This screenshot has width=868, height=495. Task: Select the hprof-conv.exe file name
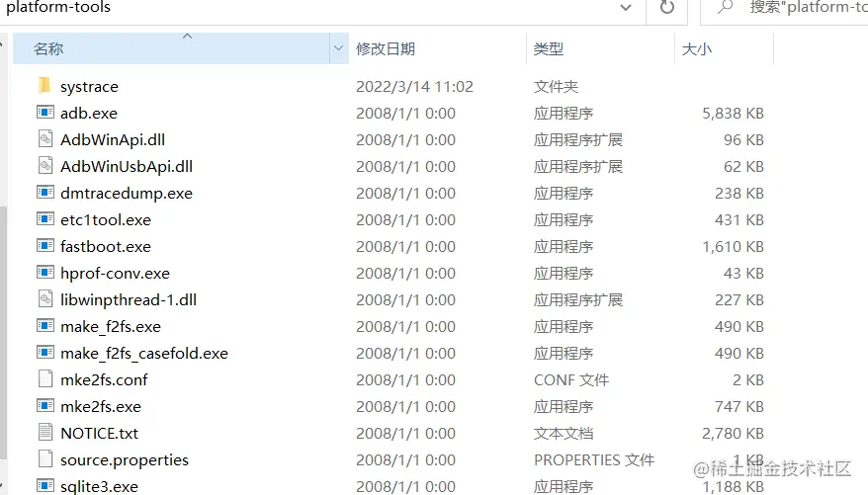(115, 274)
